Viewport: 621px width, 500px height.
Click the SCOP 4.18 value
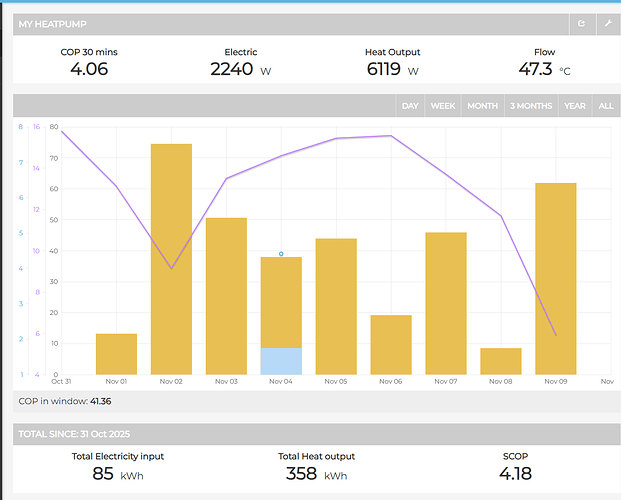coord(518,472)
